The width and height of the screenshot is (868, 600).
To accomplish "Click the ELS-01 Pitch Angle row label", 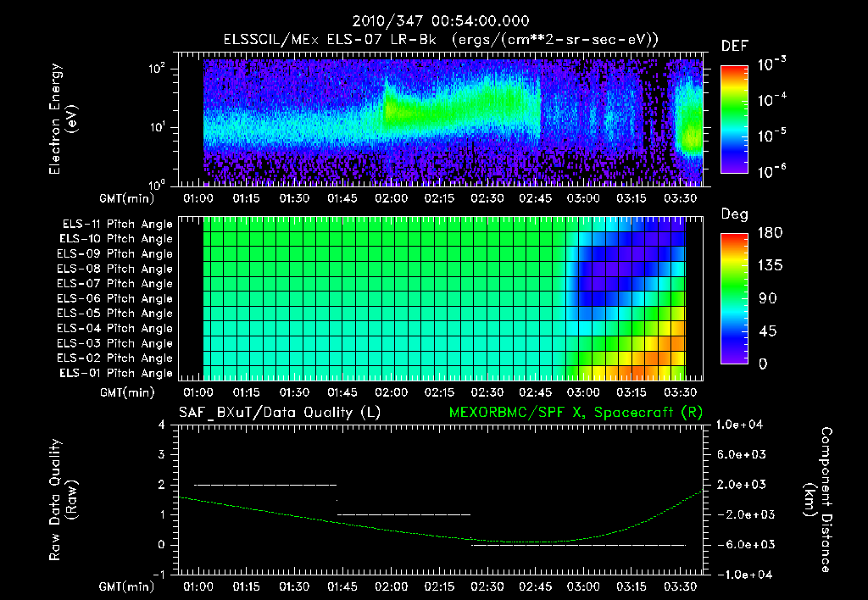I will [116, 373].
